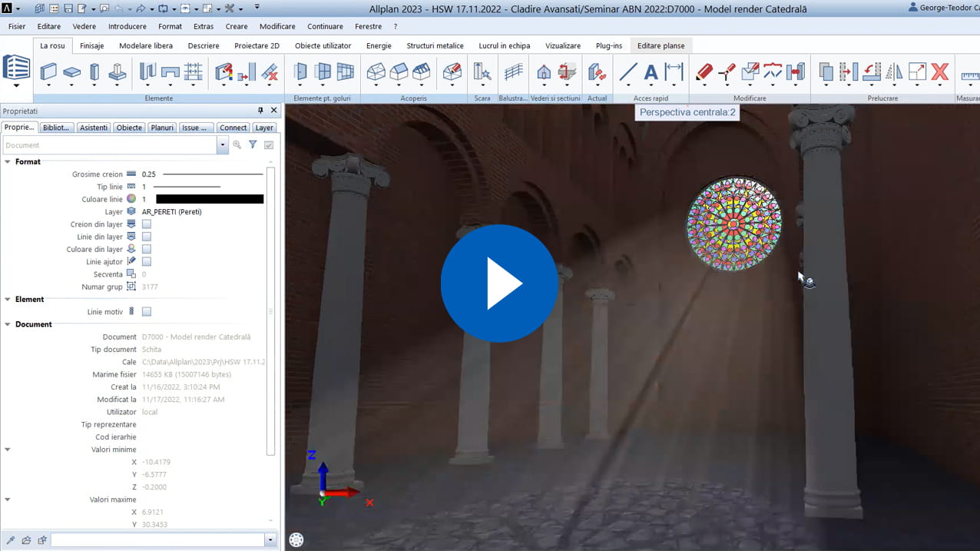Viewport: 980px width, 551px height.
Task: Click the Tip linie 1 line preview
Action: pos(187,187)
